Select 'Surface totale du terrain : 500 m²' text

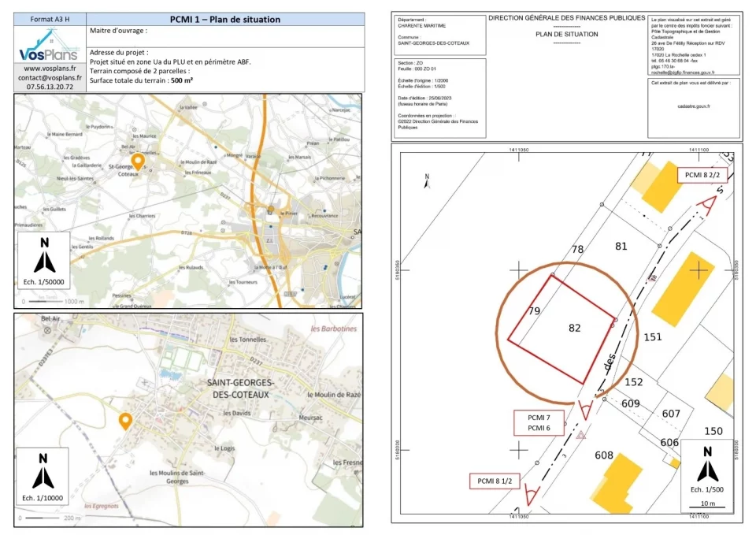tap(141, 80)
